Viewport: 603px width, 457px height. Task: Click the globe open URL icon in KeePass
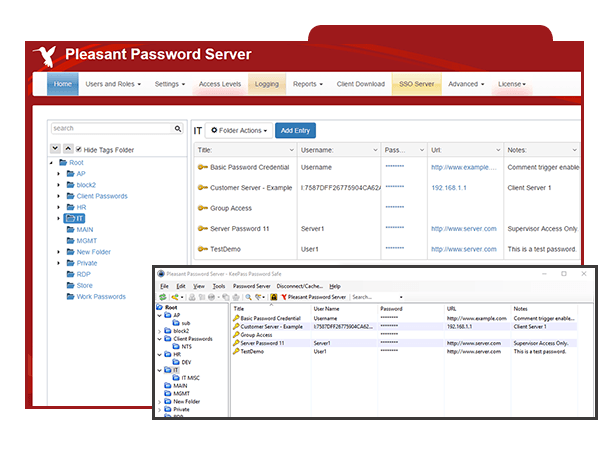pos(211,297)
